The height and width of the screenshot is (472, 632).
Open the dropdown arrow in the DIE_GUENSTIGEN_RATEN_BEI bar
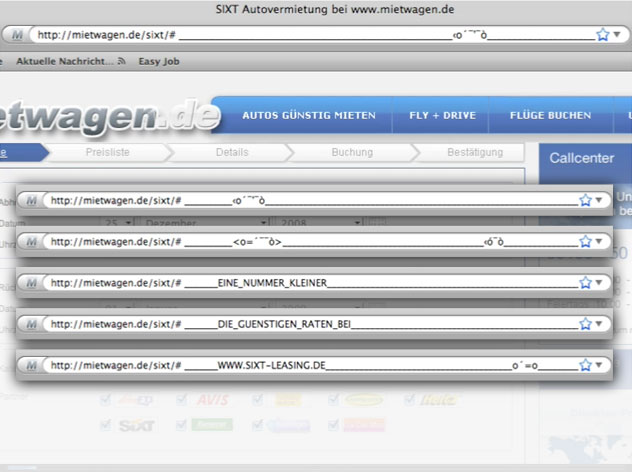(599, 324)
